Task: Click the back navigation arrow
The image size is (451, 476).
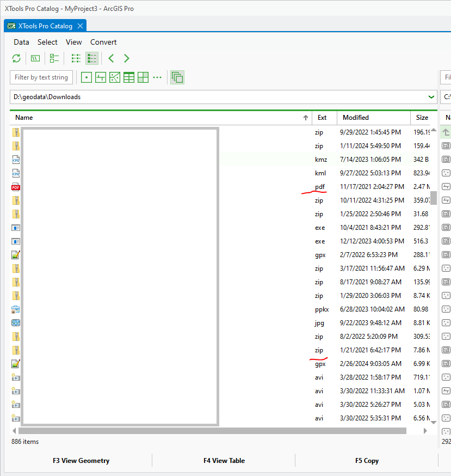Action: [111, 58]
